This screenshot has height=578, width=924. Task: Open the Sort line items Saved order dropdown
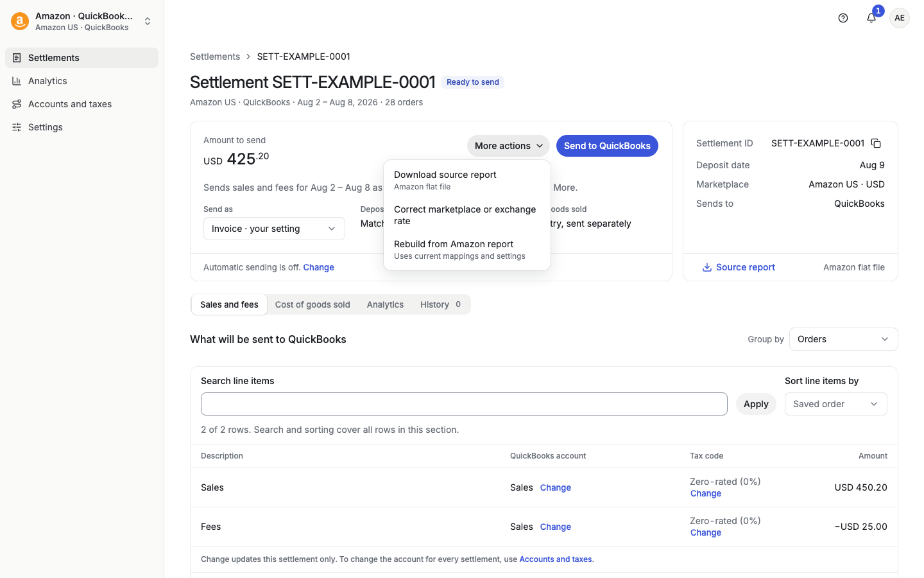click(835, 404)
